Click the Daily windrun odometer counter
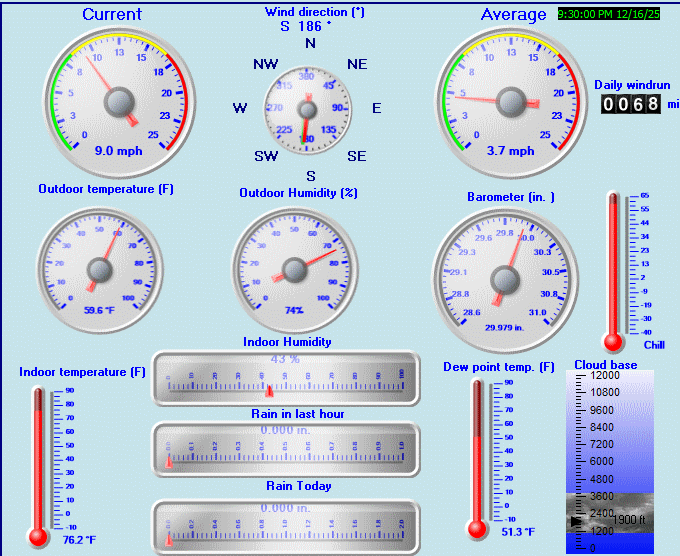 (630, 104)
